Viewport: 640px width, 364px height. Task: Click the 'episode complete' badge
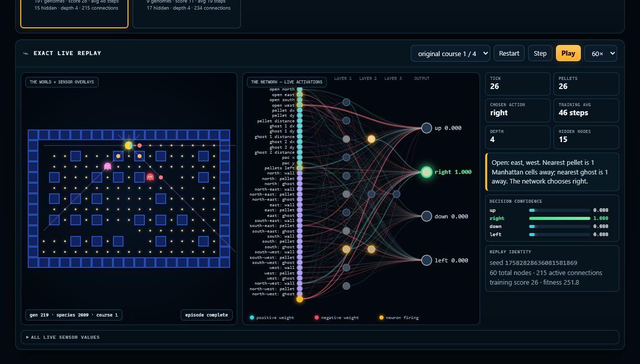[206, 315]
